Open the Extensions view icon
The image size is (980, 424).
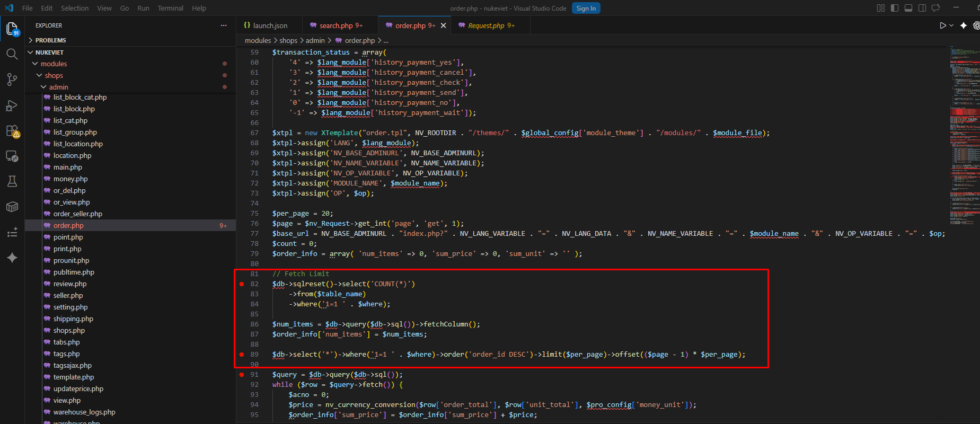[x=12, y=131]
